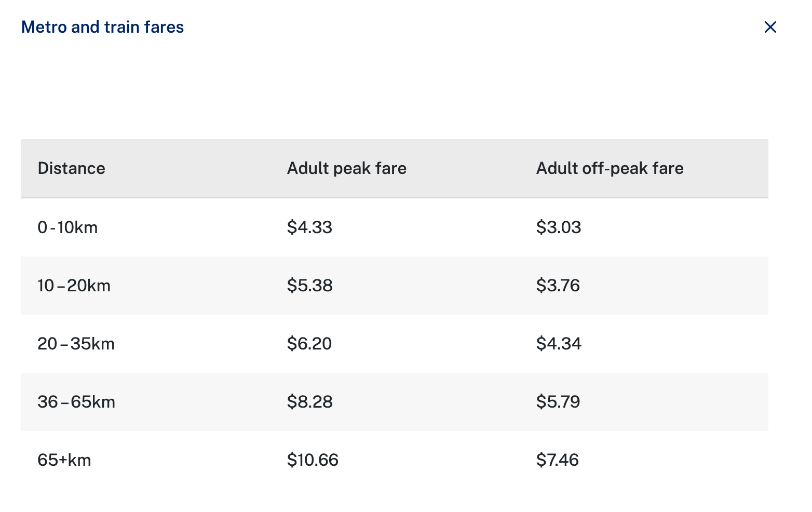Click the $10.66 peak fare
This screenshot has height=512, width=812.
pos(313,460)
